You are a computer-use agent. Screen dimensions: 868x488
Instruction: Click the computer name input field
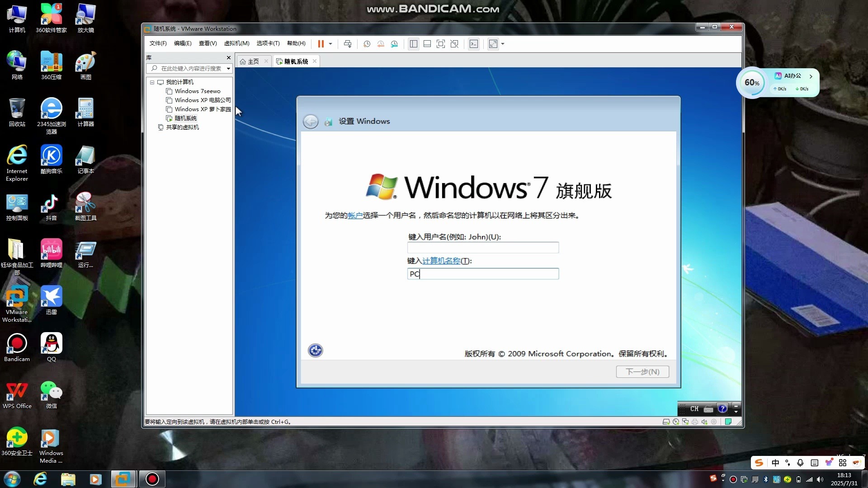pyautogui.click(x=482, y=273)
